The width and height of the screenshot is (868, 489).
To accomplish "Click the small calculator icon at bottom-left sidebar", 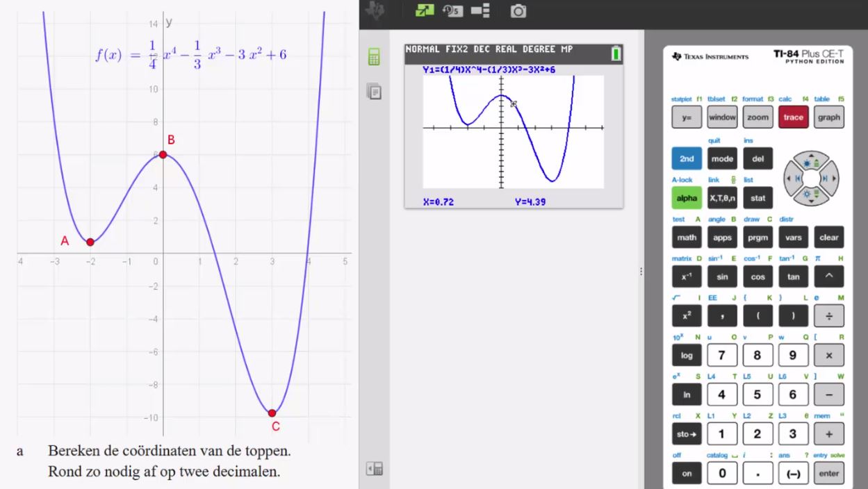I will tap(374, 470).
